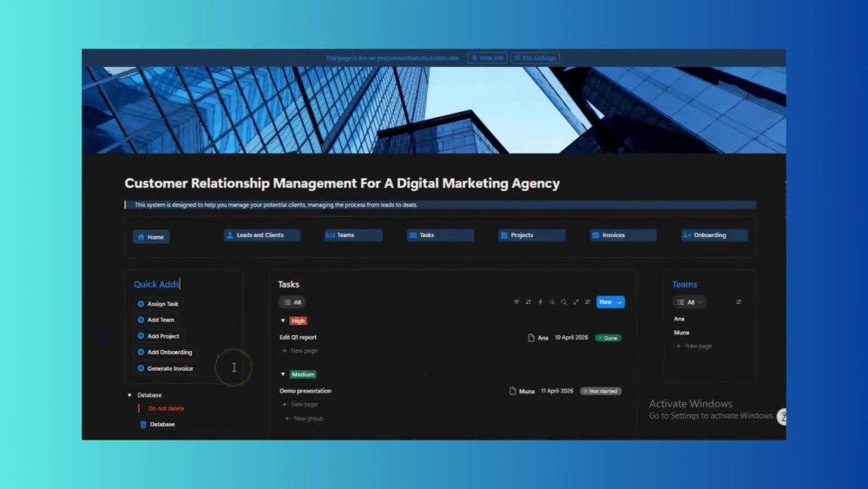
Task: Click the Teams heading
Action: 684,284
